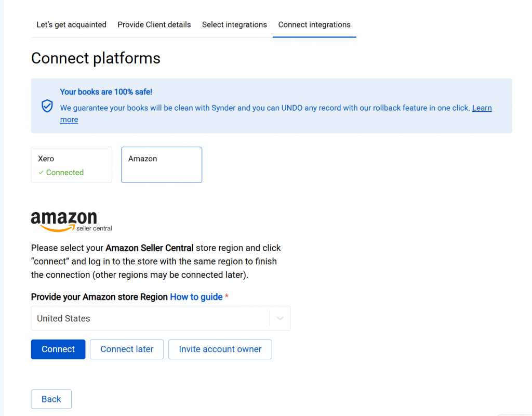Click the blue Connect button

58,349
